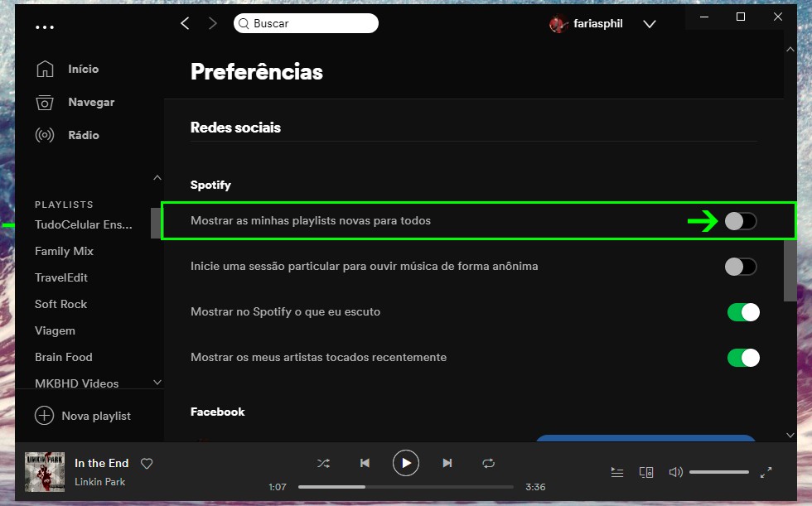The image size is (812, 506).
Task: Click the play button
Action: tap(406, 463)
